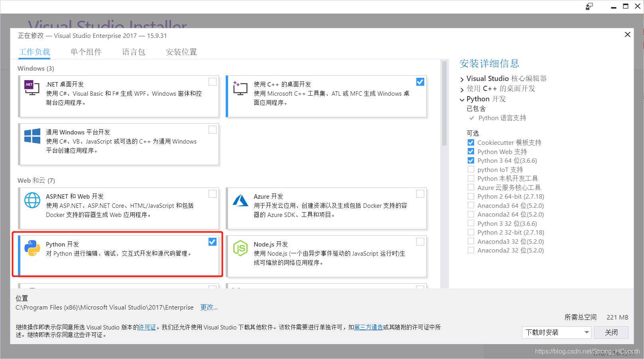Viewport: 644px width, 359px height.
Task: Uncheck the 使用 C++ 的桌面开发 workload
Action: (x=420, y=82)
